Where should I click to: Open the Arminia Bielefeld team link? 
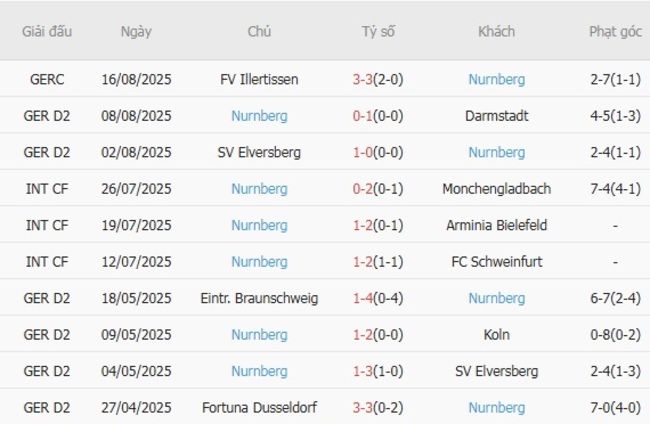(x=496, y=225)
